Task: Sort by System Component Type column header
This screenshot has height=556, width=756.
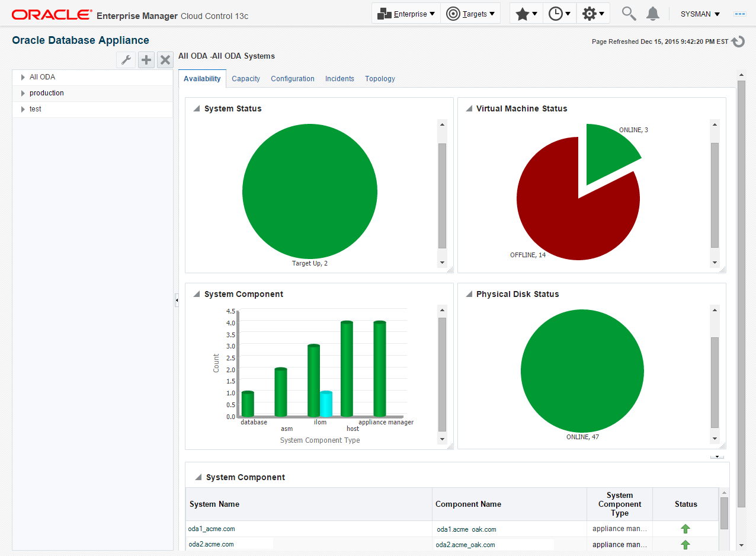Action: (x=620, y=504)
